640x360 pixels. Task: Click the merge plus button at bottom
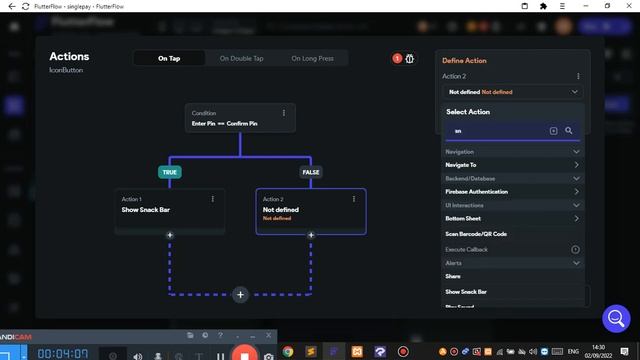point(240,295)
